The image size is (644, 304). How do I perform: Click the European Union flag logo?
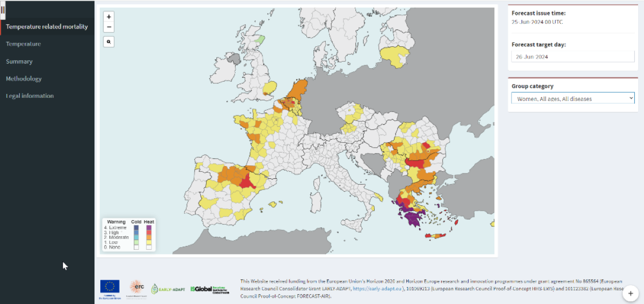pos(110,287)
